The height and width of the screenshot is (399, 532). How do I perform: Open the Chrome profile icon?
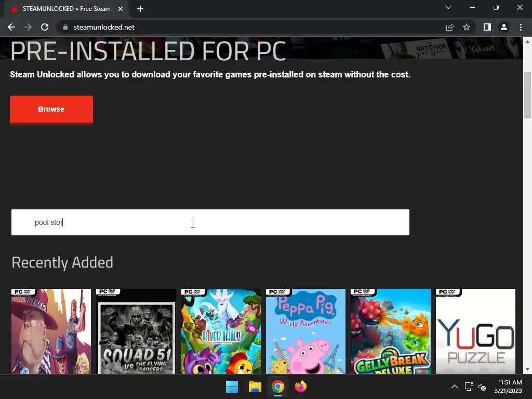point(504,27)
